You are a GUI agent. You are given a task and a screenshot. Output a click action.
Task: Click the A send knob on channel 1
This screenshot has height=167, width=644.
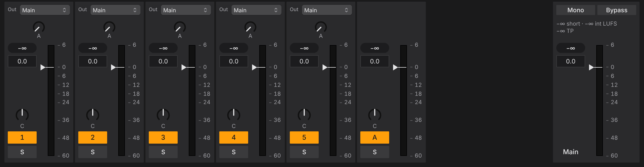pos(39,27)
